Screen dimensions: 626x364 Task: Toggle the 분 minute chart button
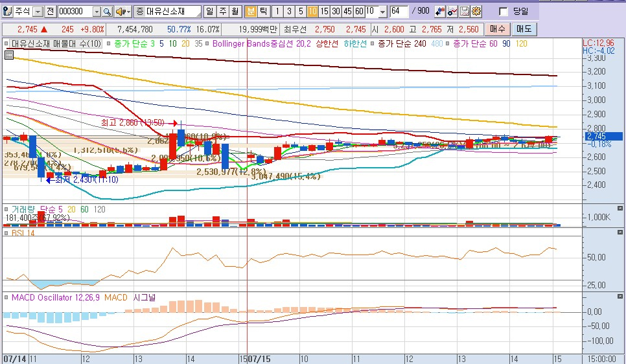point(250,12)
